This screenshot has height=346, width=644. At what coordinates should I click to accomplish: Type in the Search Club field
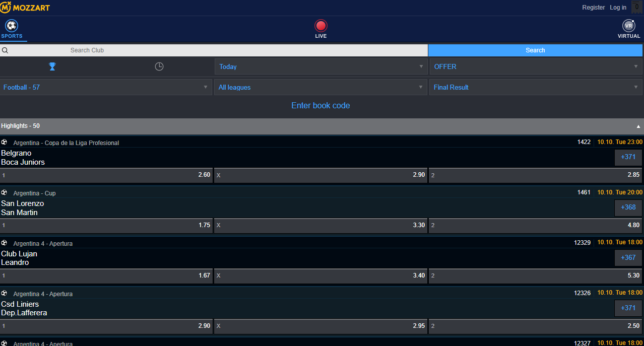[x=217, y=50]
